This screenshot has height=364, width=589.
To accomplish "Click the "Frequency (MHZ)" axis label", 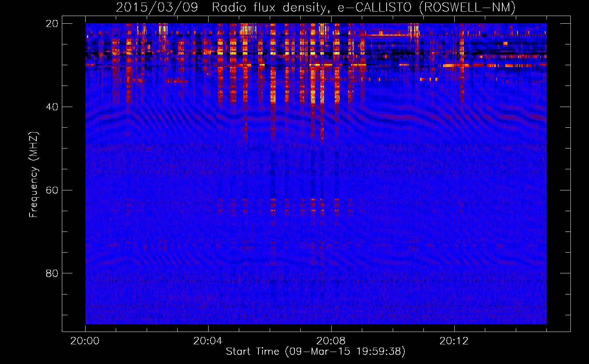I will [x=33, y=174].
